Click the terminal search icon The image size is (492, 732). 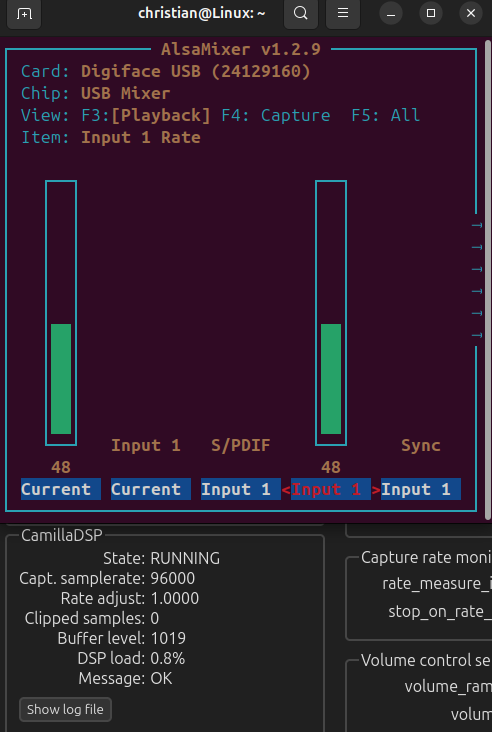pyautogui.click(x=301, y=14)
